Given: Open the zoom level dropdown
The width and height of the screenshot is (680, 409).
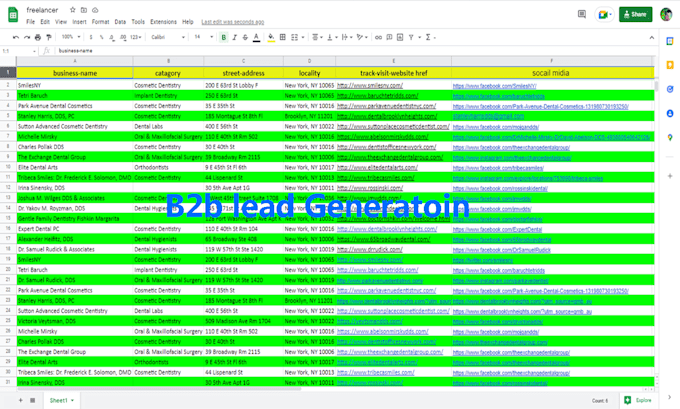Looking at the screenshot, I should (x=71, y=37).
